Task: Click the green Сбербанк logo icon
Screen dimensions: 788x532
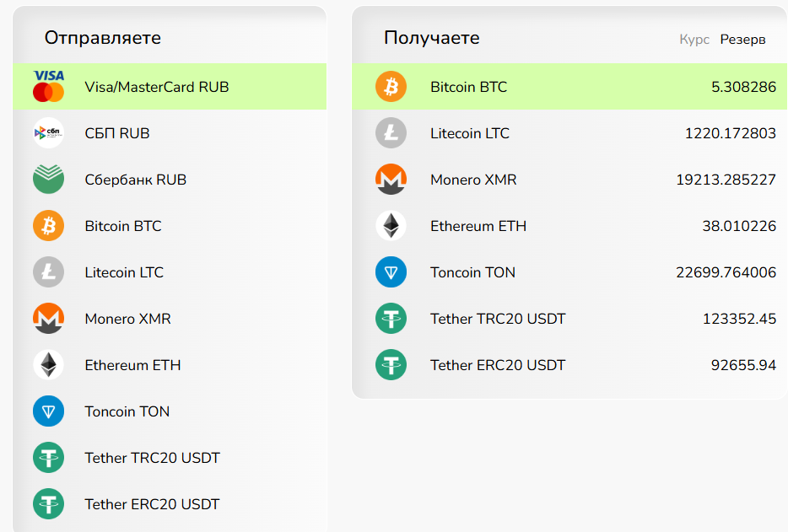Action: point(48,180)
